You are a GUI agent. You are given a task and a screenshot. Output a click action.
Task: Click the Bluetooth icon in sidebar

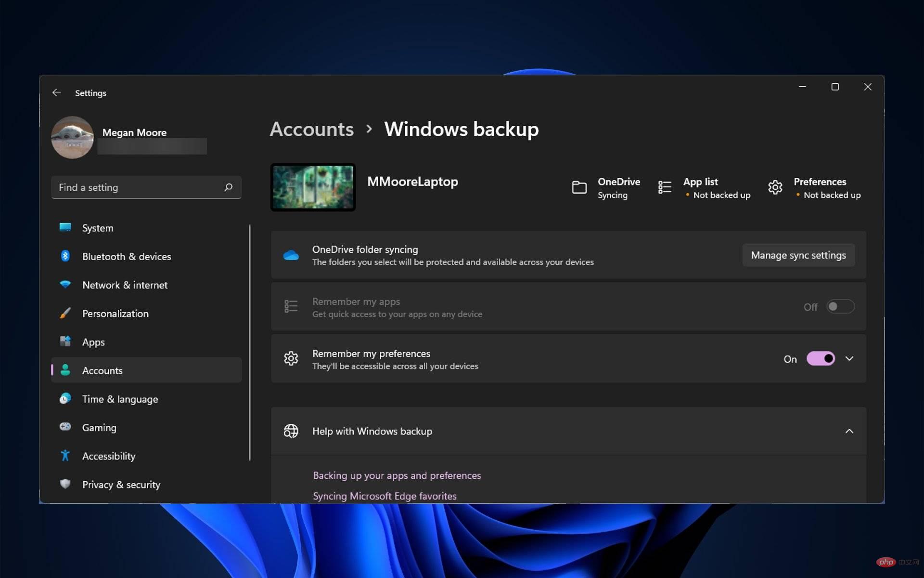tap(65, 256)
